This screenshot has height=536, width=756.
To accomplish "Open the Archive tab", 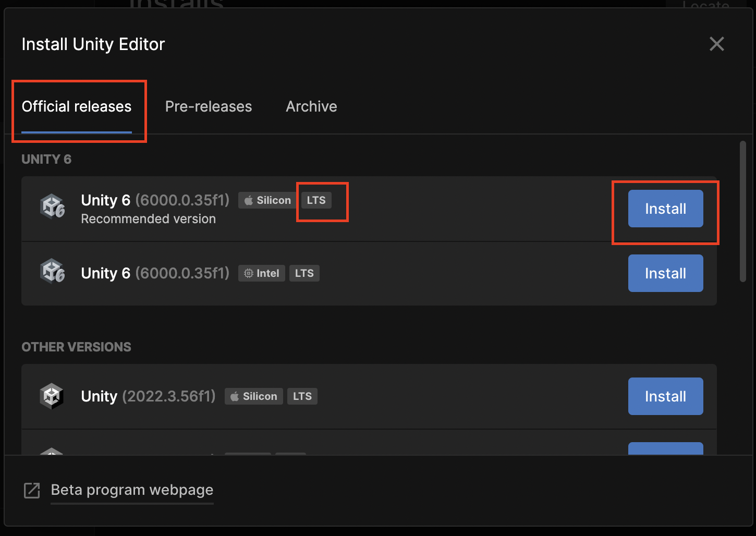I will pos(311,106).
